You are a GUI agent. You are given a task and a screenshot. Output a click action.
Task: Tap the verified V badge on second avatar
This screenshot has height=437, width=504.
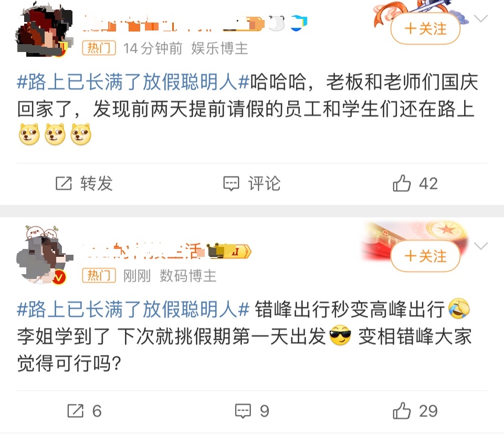(x=59, y=277)
